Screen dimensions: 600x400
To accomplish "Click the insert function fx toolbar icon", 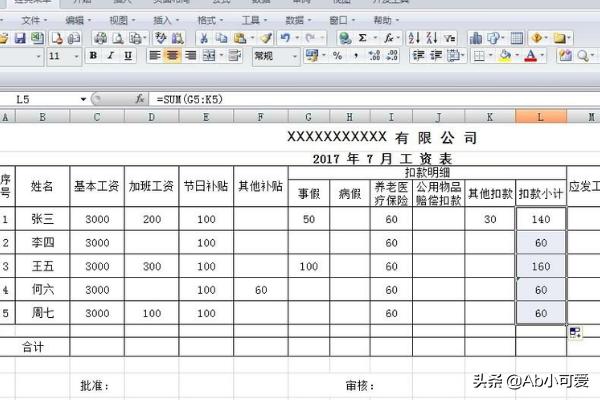I will point(389,38).
